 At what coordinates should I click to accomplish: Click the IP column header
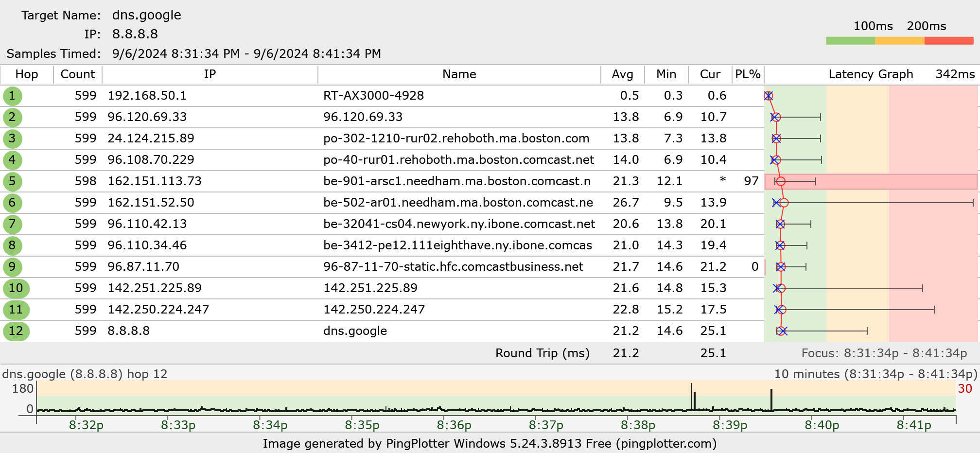[x=210, y=74]
